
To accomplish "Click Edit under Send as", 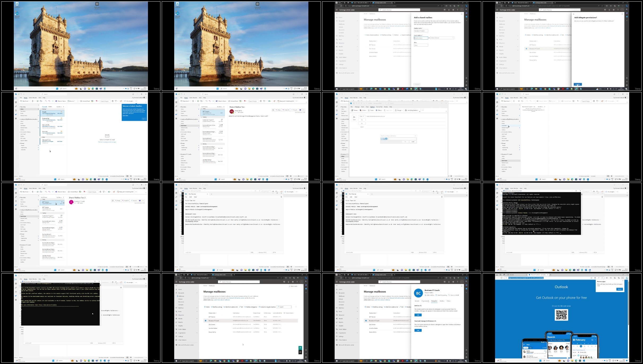I will (x=418, y=315).
